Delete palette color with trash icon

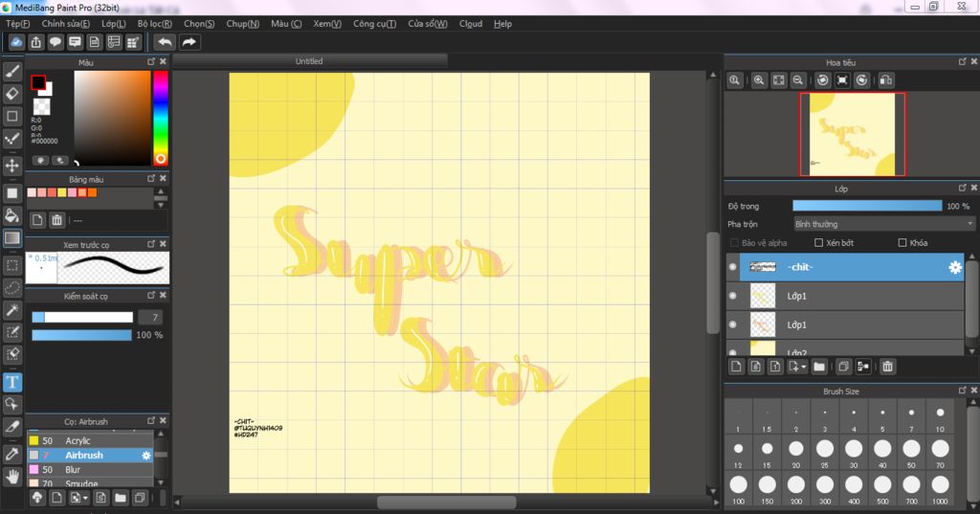tap(56, 220)
